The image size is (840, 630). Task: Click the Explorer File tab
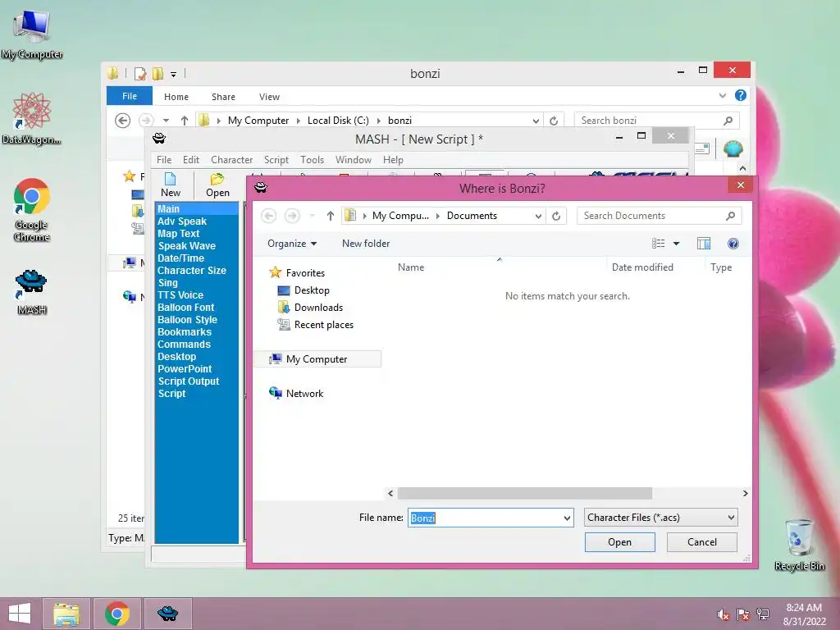click(x=130, y=96)
